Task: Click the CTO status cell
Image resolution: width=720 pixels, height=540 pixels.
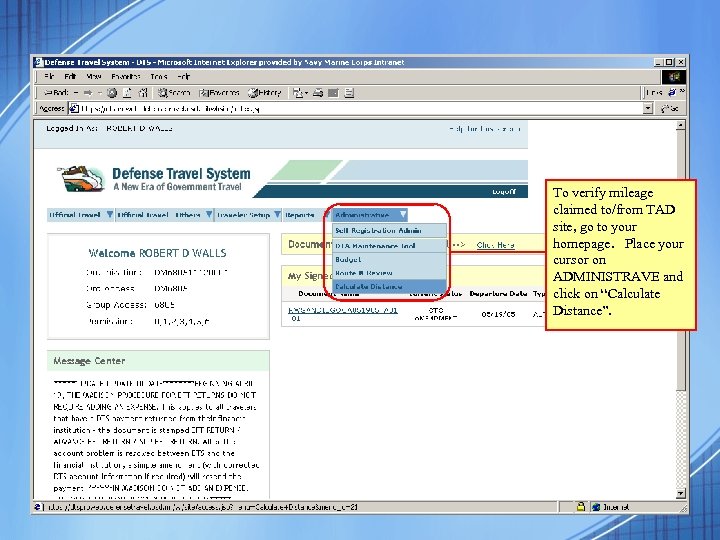Action: [x=435, y=314]
